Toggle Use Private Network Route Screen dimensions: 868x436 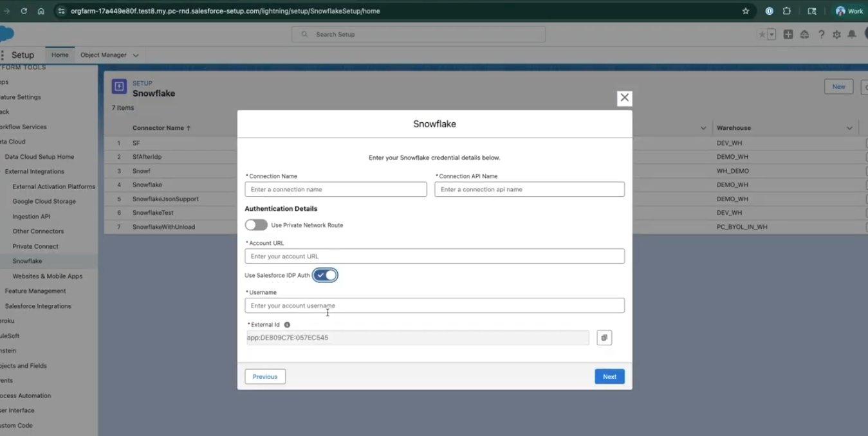pos(256,225)
